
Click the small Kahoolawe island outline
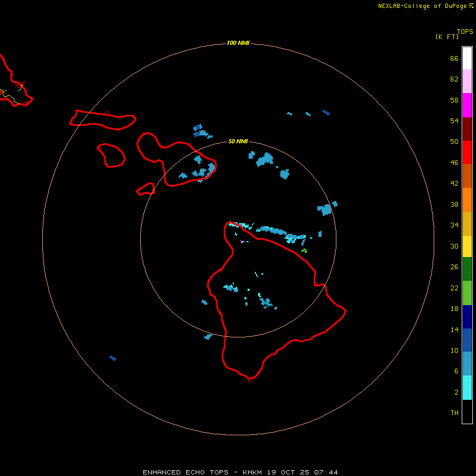click(146, 189)
